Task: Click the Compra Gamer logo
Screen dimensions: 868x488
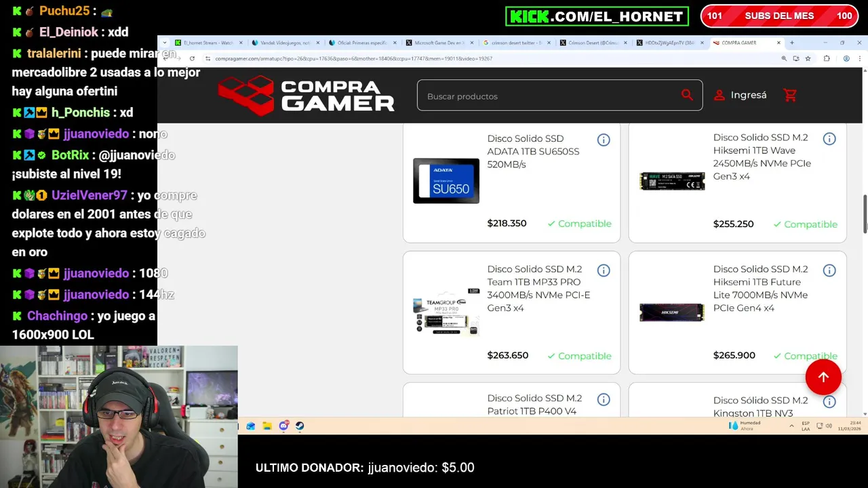Action: 306,96
